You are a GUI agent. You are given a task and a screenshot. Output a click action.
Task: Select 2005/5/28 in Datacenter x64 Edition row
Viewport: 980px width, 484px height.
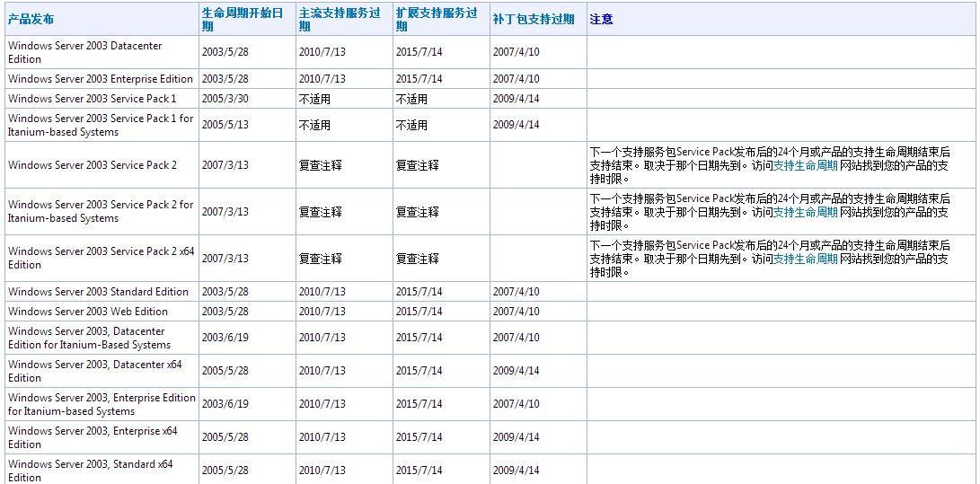coord(225,371)
